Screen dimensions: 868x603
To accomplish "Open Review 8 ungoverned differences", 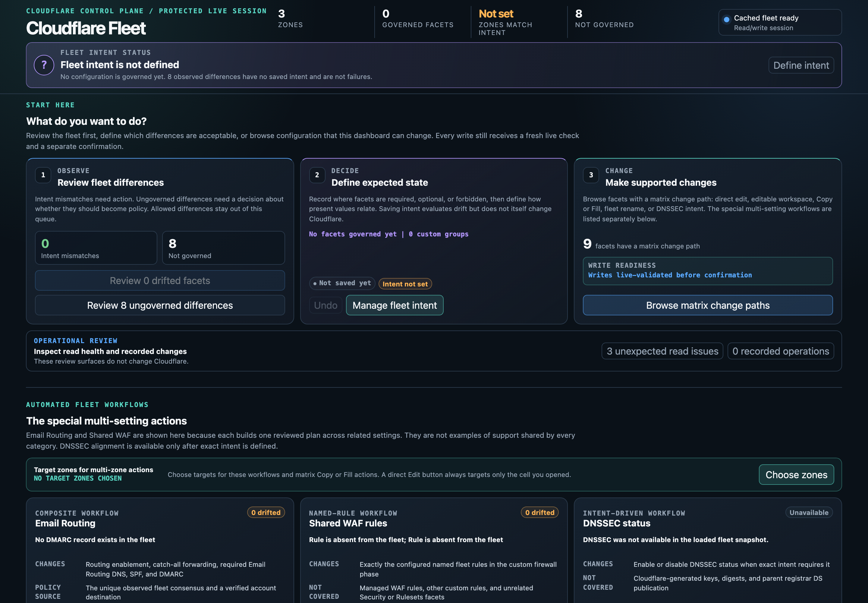I will click(x=160, y=305).
